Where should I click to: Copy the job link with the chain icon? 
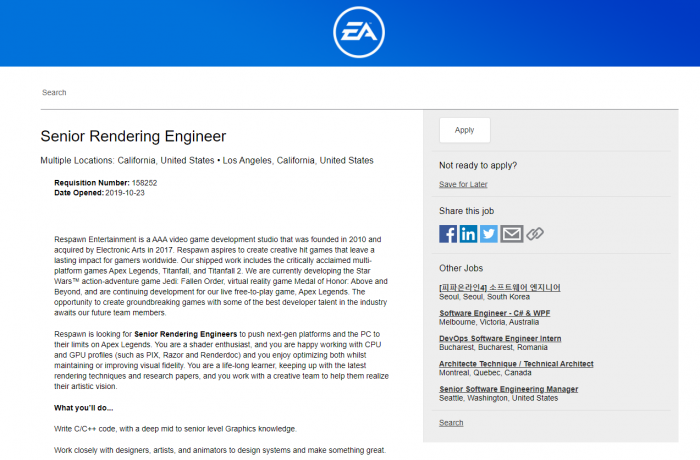pos(534,234)
